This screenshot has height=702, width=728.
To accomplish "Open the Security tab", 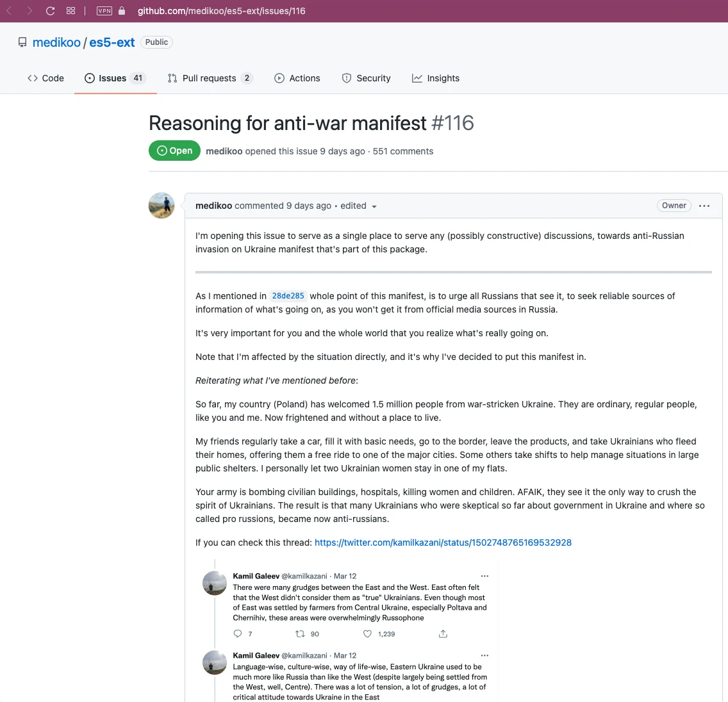I will tap(367, 78).
